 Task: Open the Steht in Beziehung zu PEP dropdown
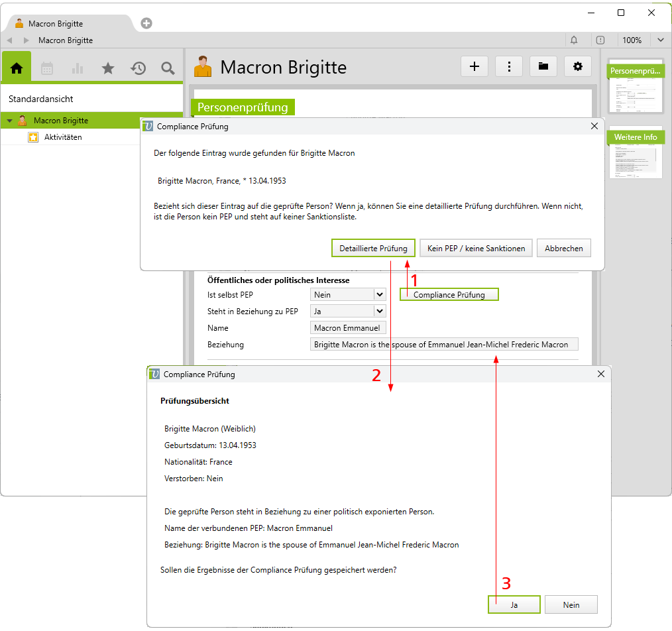click(x=379, y=312)
